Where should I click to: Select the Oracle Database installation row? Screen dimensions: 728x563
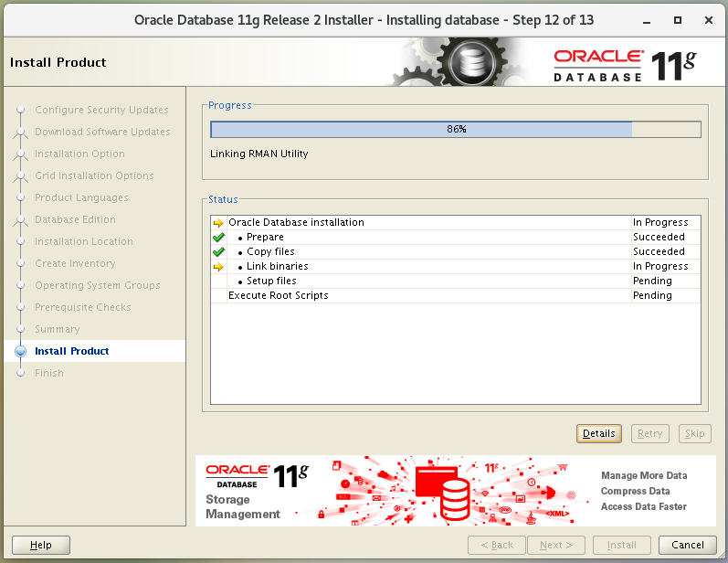[x=456, y=222]
